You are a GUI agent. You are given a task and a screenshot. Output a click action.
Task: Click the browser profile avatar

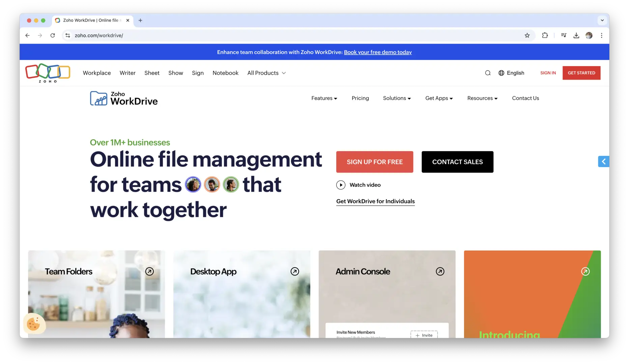point(589,35)
